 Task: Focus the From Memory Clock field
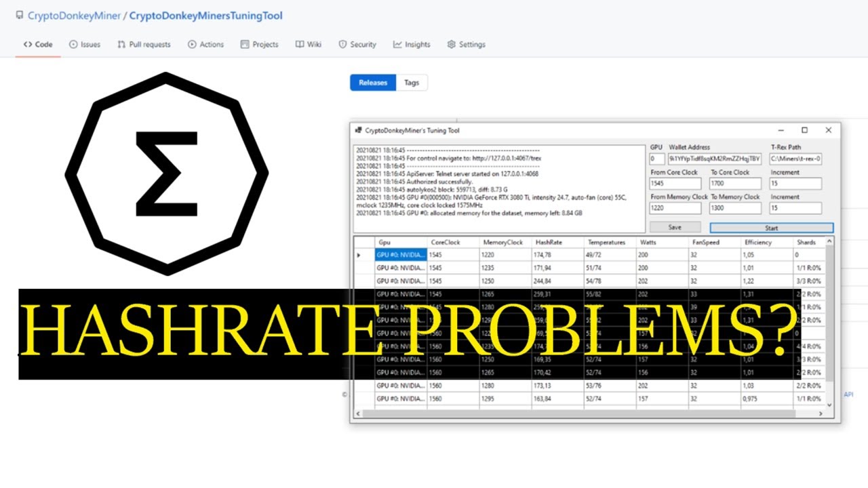[x=676, y=208]
